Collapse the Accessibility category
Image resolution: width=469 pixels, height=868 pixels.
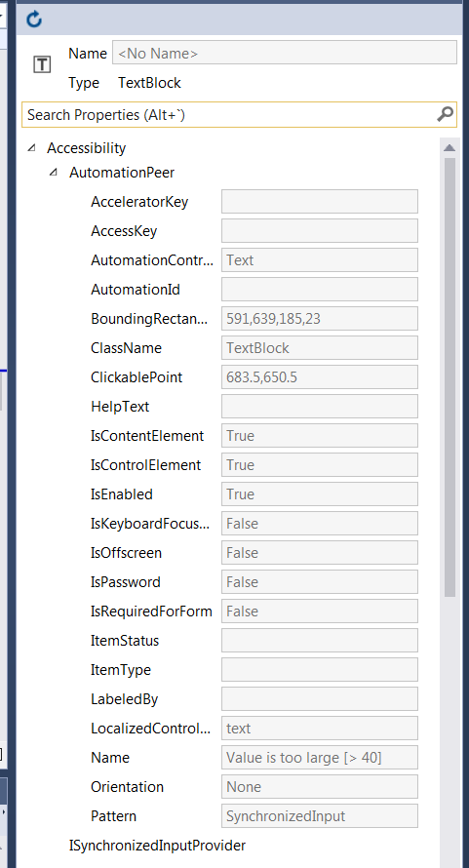pos(31,147)
